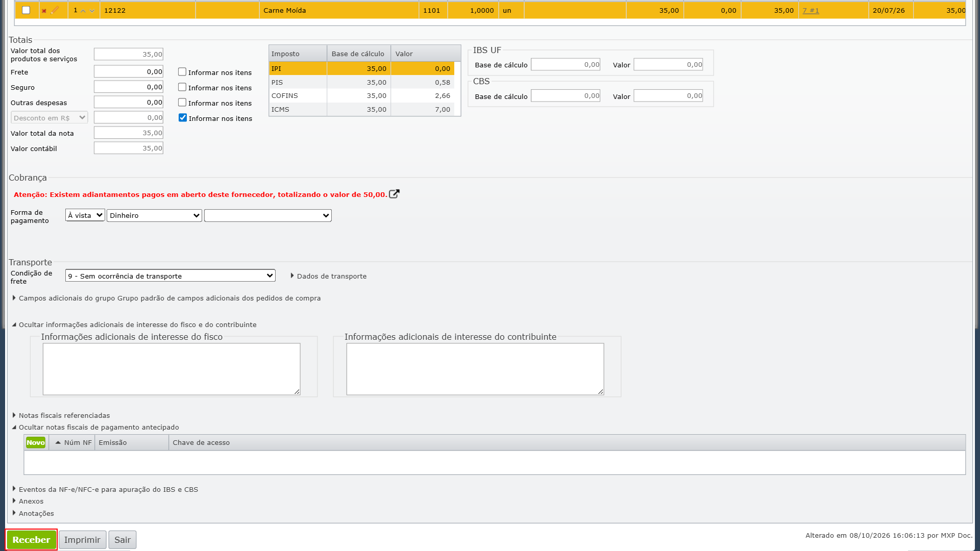The image size is (980, 551).
Task: Open the Dinheiro payment method dropdown
Action: click(154, 215)
